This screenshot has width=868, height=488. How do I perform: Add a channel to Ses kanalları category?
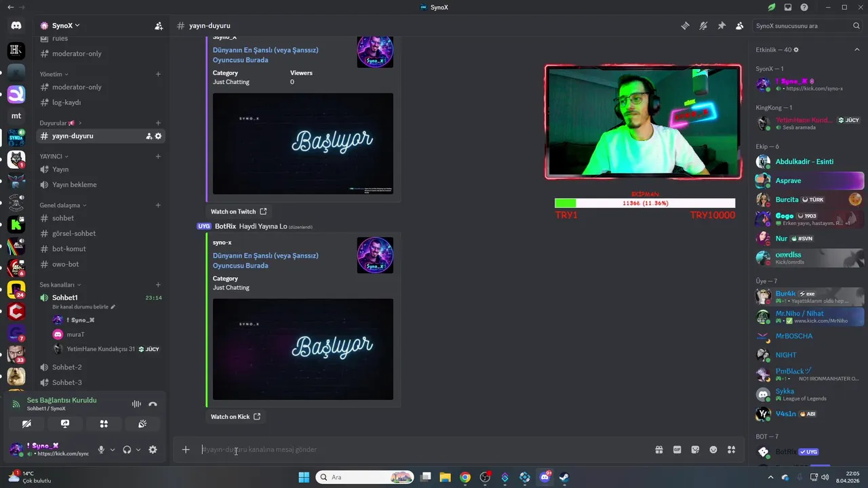coord(158,285)
